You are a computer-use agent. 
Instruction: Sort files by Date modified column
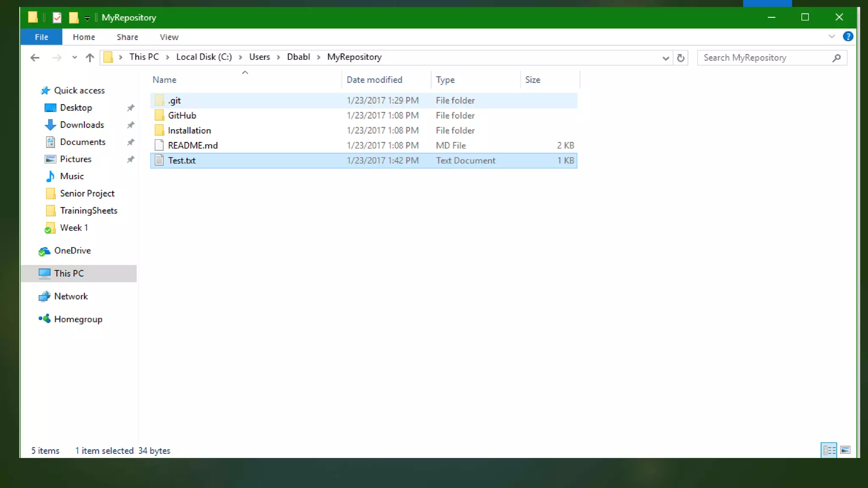[374, 80]
